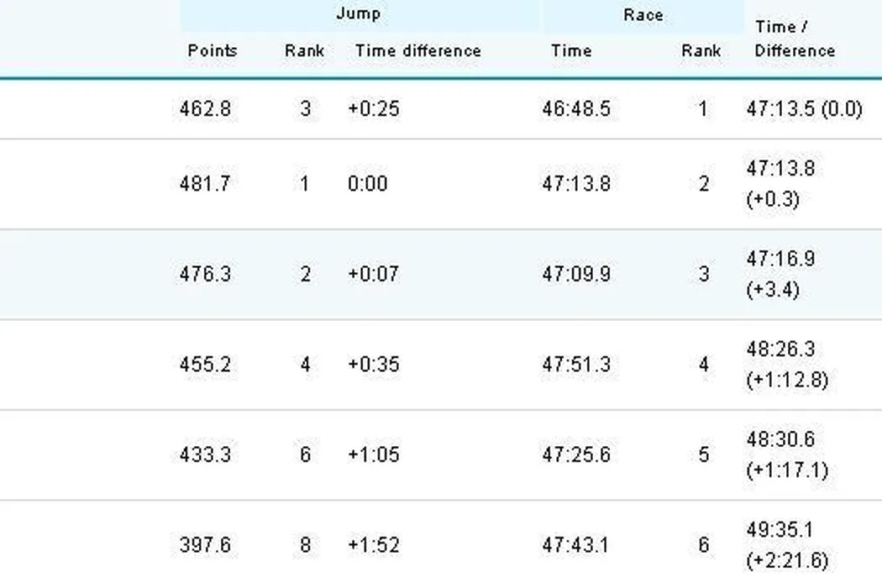Click the 397.6 points cell
The width and height of the screenshot is (882, 588).
coord(205,545)
